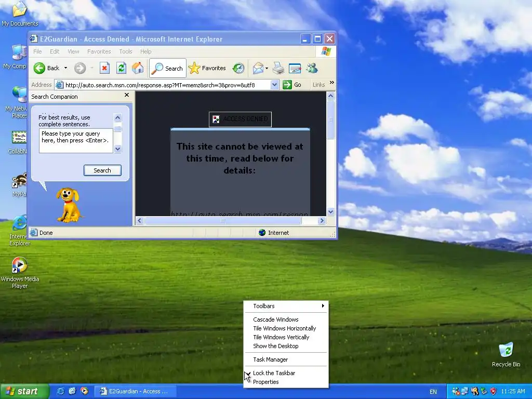
Task: Click the ACCESS DENIED broken image placeholder
Action: (240, 119)
